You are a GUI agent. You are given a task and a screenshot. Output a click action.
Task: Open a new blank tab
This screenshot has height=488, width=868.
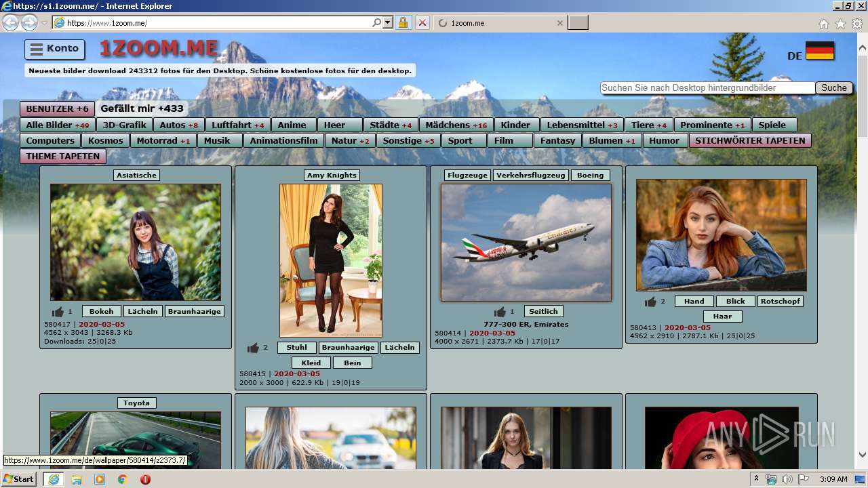point(578,23)
